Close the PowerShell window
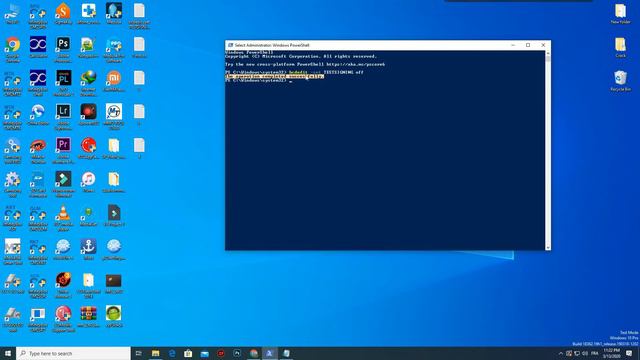The height and width of the screenshot is (360, 640). tap(543, 45)
